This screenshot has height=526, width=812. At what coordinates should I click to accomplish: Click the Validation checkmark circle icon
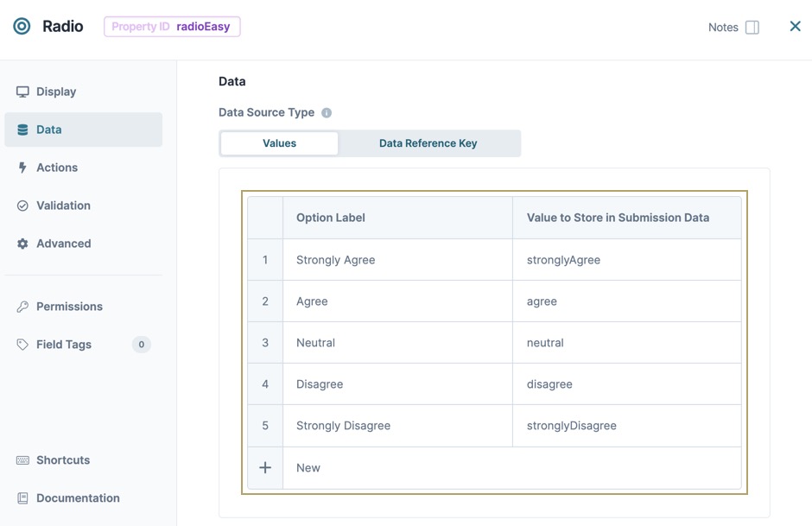(22, 206)
